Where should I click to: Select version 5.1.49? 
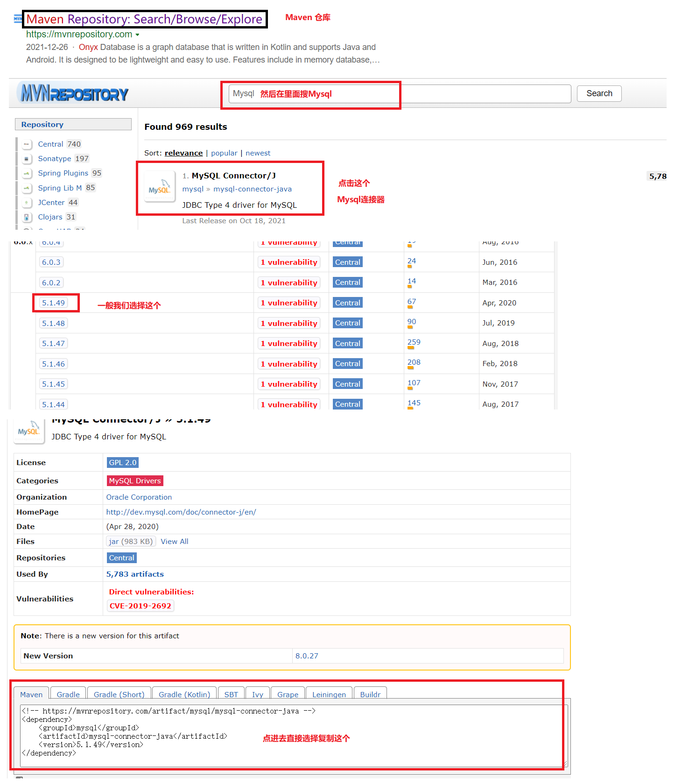53,303
